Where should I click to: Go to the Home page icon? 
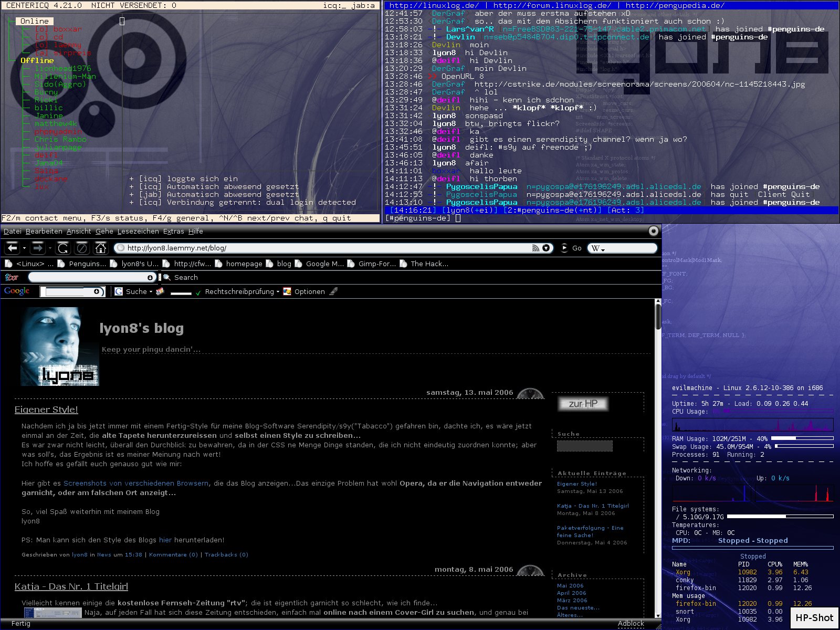click(x=101, y=248)
